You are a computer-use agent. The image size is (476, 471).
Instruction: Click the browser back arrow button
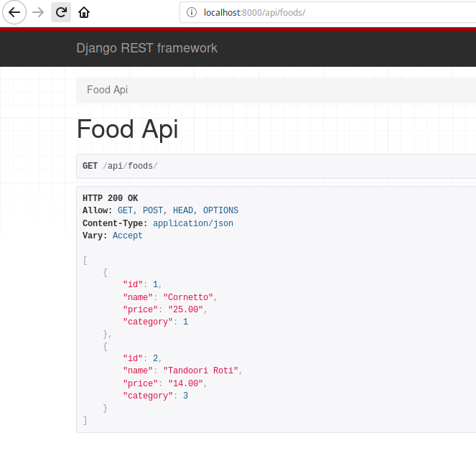[x=14, y=12]
